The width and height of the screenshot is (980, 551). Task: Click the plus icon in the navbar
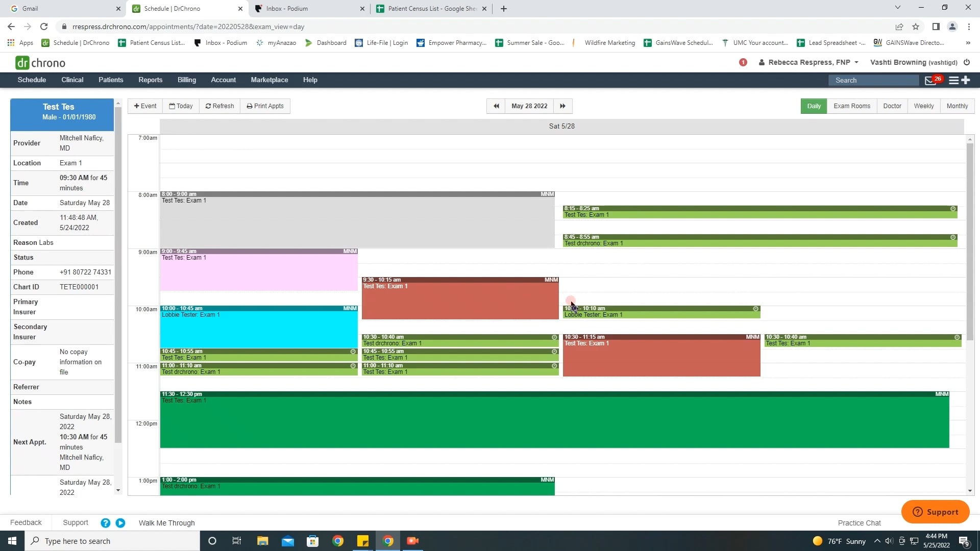[x=966, y=80]
